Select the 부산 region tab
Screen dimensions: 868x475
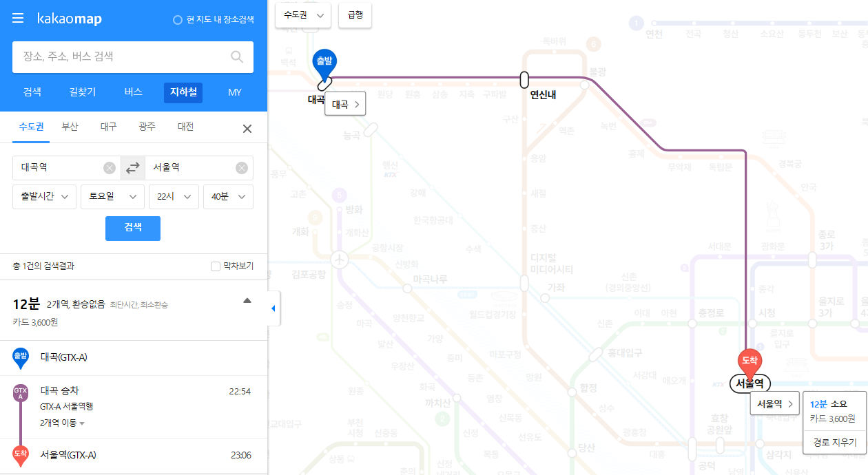[70, 127]
